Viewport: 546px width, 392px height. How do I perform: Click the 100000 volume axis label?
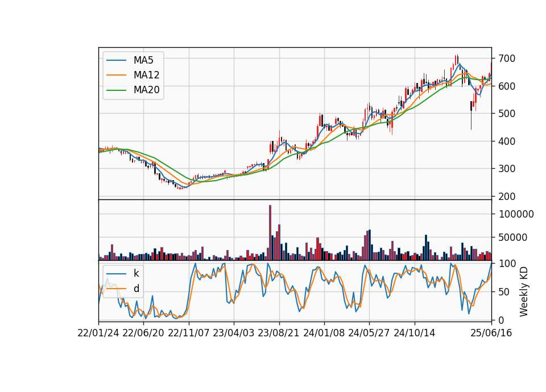click(x=516, y=214)
